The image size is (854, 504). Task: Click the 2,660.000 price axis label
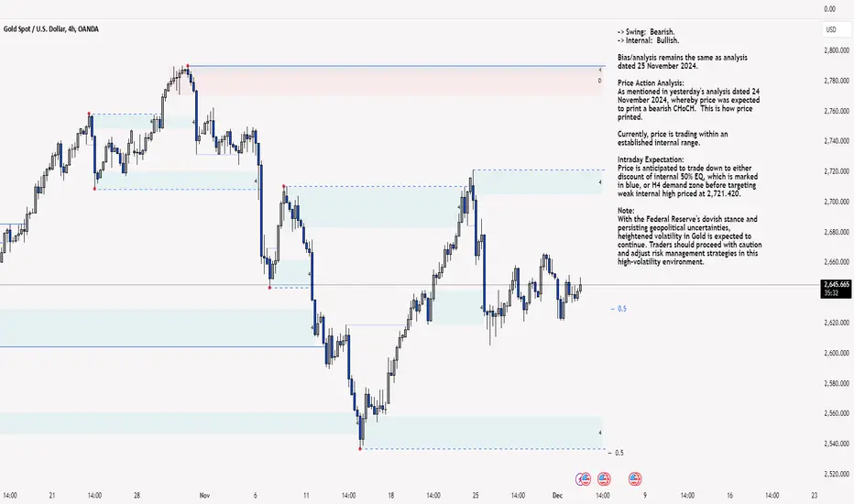click(x=836, y=262)
